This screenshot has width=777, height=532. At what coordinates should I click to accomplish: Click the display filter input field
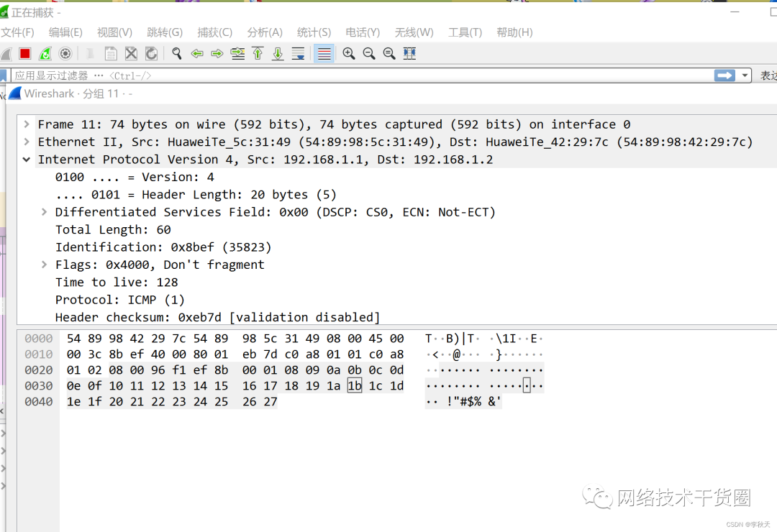point(362,75)
